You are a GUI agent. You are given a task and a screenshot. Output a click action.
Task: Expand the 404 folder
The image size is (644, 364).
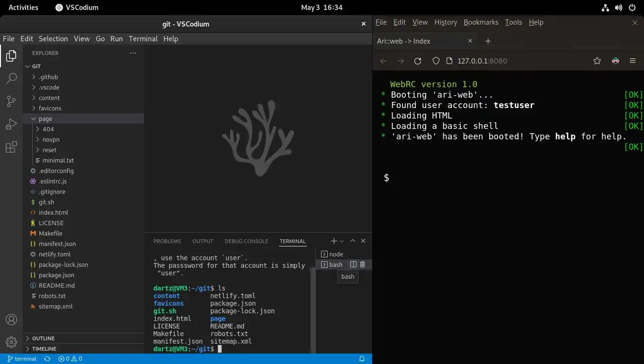(x=83, y=129)
